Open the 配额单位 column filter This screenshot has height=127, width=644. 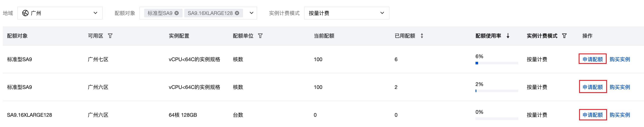tap(260, 36)
